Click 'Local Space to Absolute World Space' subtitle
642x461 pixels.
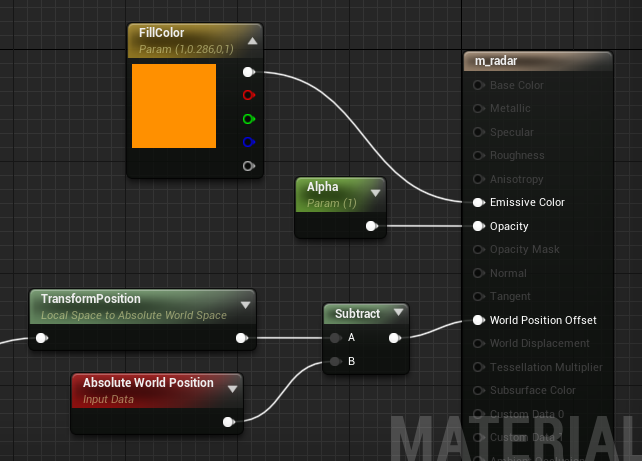(133, 315)
